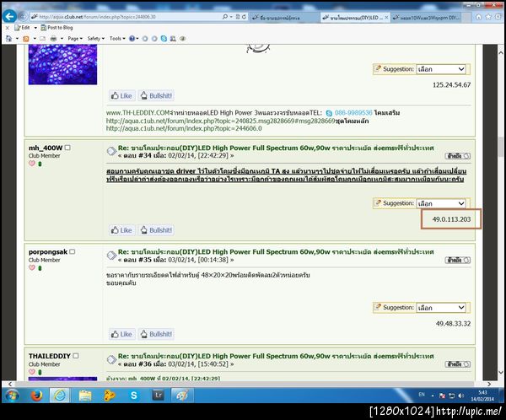Click the horizontal scrollbar right arrow
This screenshot has width=506, height=420.
tap(489, 384)
